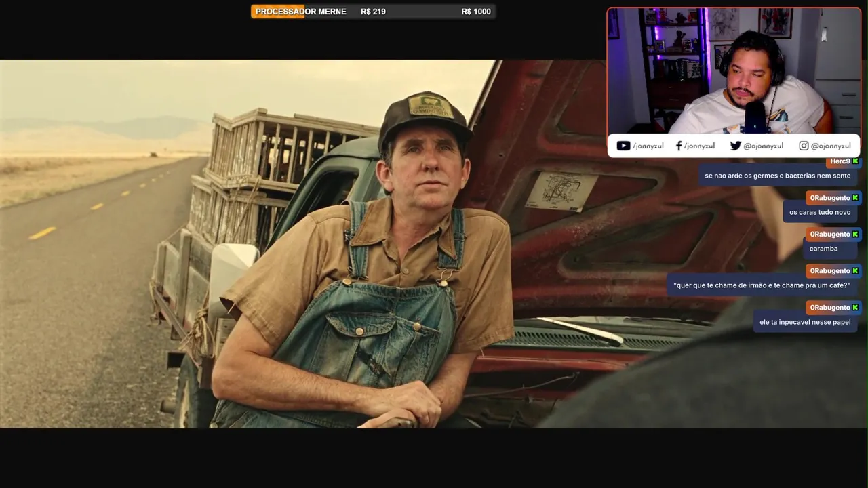Click 0Rabugento name above 'ele ta inpecavel'
Viewport: 868px width, 488px height.
pyautogui.click(x=830, y=308)
